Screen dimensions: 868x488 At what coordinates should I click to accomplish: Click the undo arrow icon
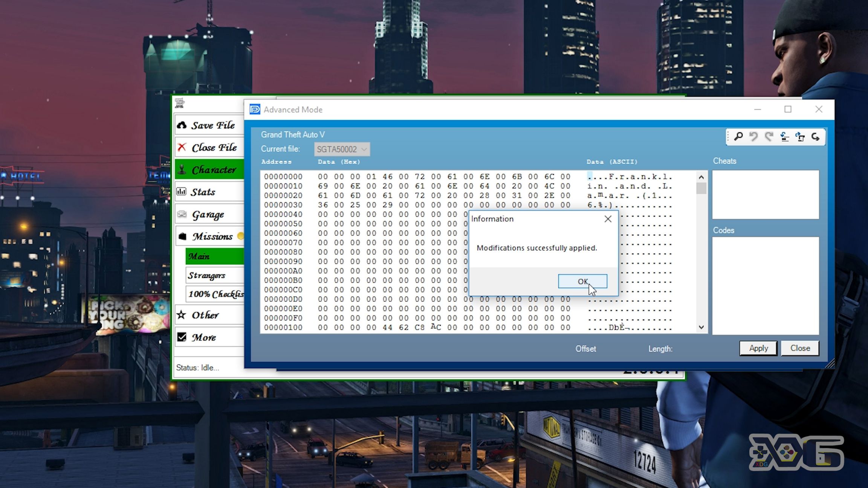(753, 137)
